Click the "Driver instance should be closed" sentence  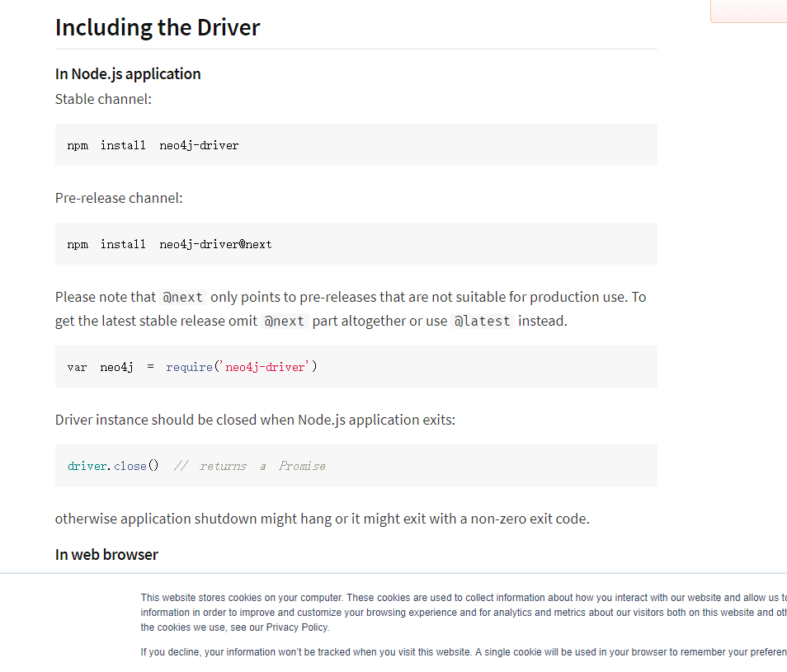pyautogui.click(x=255, y=420)
